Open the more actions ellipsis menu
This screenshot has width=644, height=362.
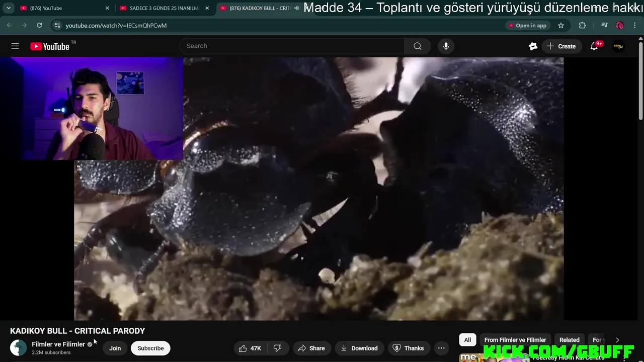pyautogui.click(x=441, y=348)
